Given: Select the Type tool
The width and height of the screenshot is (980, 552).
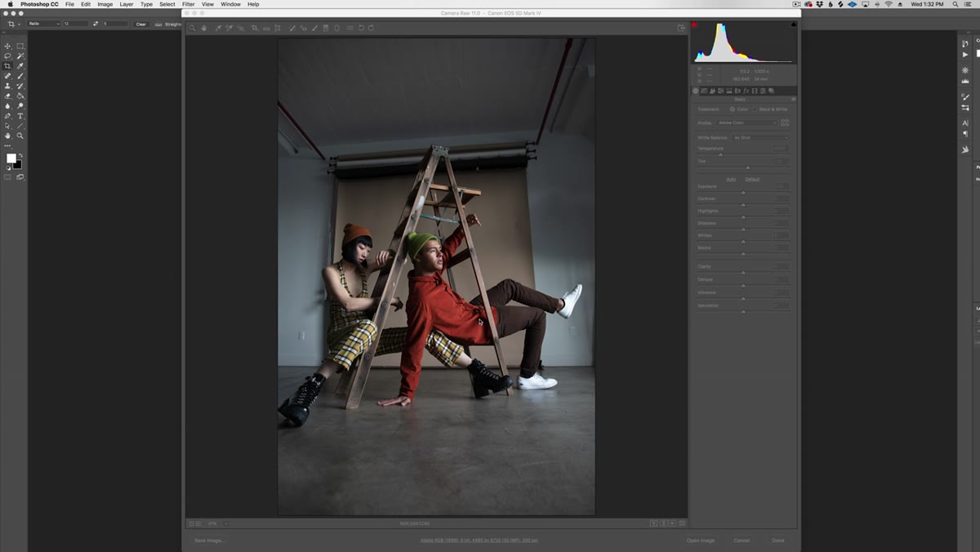Looking at the screenshot, I should click(x=20, y=116).
